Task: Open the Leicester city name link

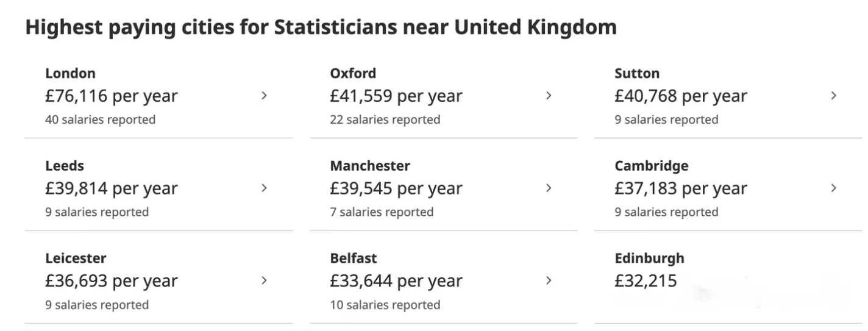Action: coord(76,258)
